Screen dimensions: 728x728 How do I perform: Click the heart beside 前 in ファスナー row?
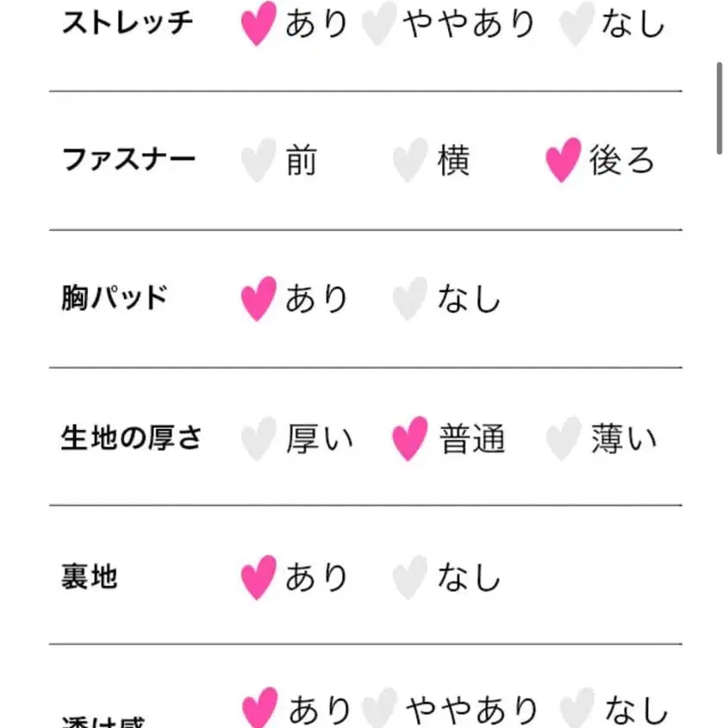[256, 160]
